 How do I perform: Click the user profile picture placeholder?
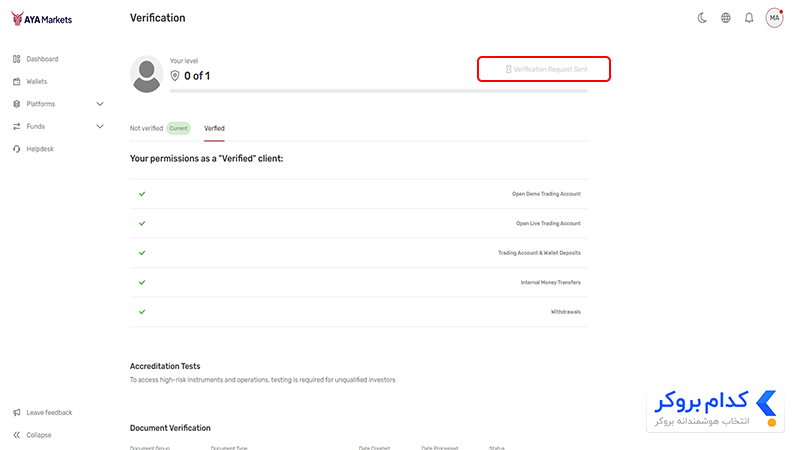point(146,74)
